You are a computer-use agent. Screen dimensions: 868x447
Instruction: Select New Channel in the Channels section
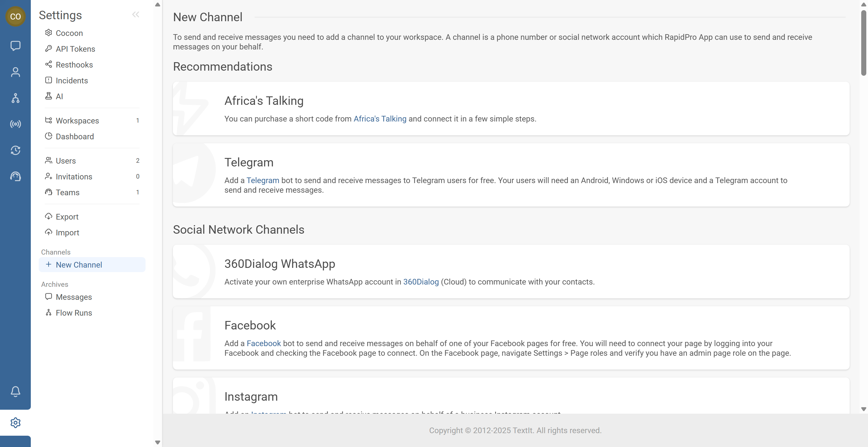pos(79,265)
